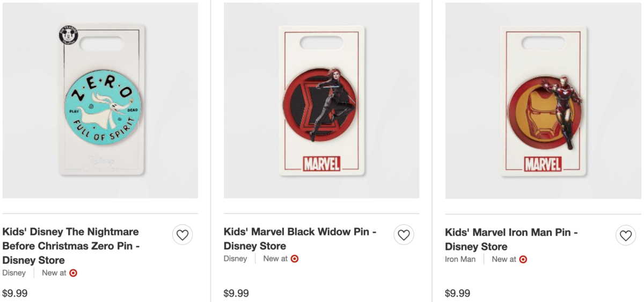
Task: Open the Nightmare Before Christmas Zero Pin title
Action: pyautogui.click(x=70, y=246)
